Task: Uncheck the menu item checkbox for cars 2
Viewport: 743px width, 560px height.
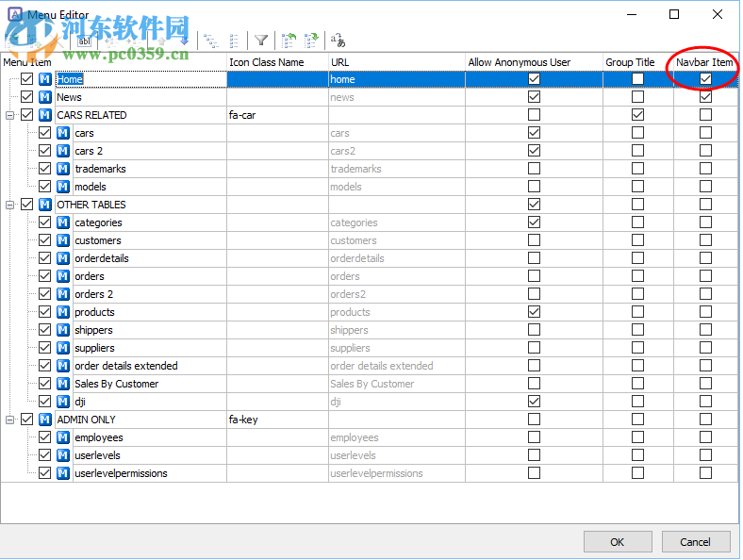Action: [x=45, y=151]
